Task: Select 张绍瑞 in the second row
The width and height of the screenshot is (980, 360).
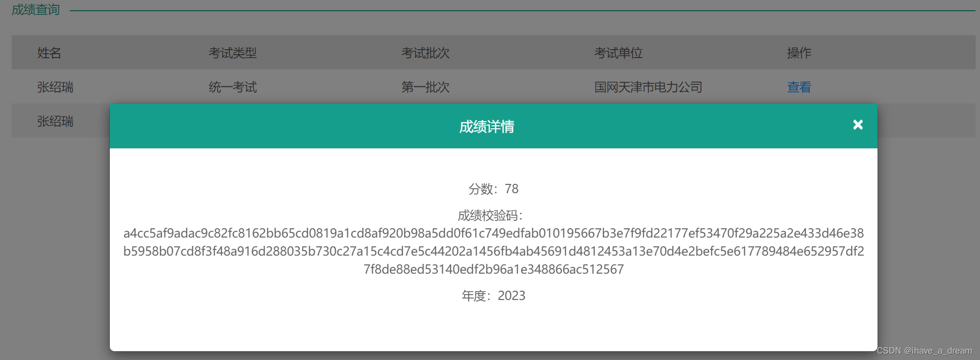Action: tap(55, 121)
